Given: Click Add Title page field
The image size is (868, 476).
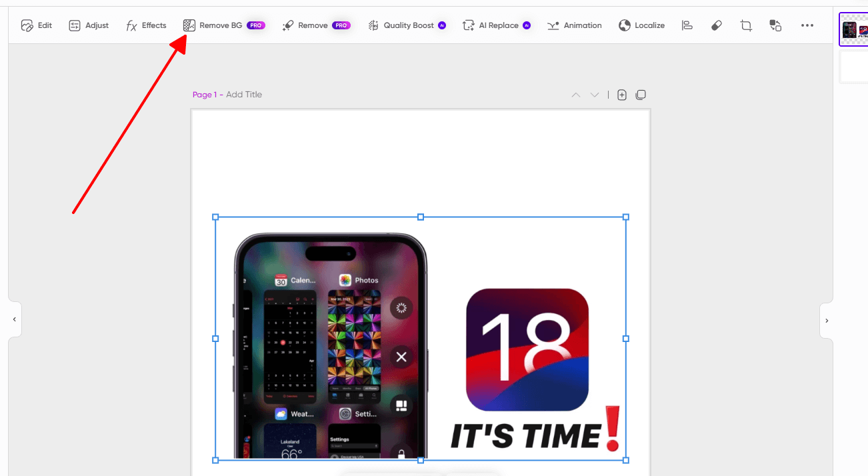Looking at the screenshot, I should click(x=244, y=95).
